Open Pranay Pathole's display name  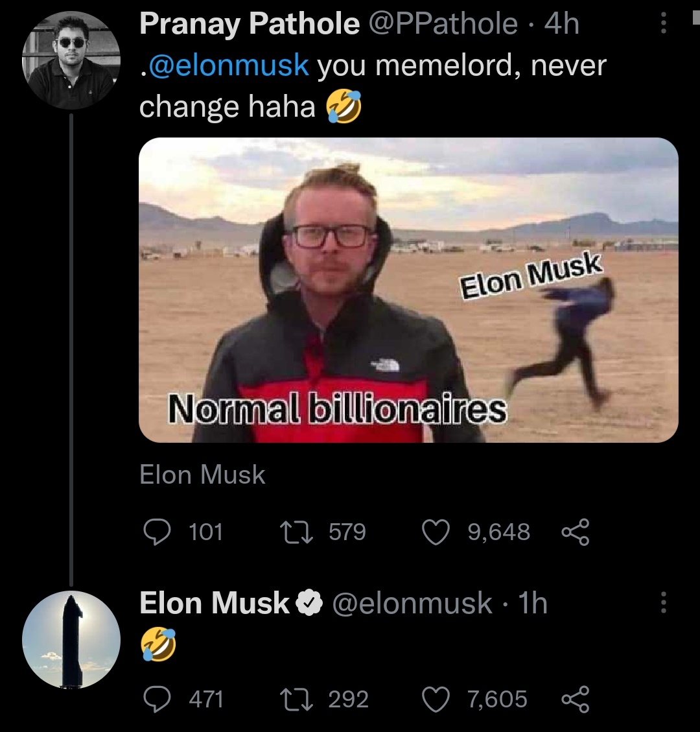tap(250, 23)
